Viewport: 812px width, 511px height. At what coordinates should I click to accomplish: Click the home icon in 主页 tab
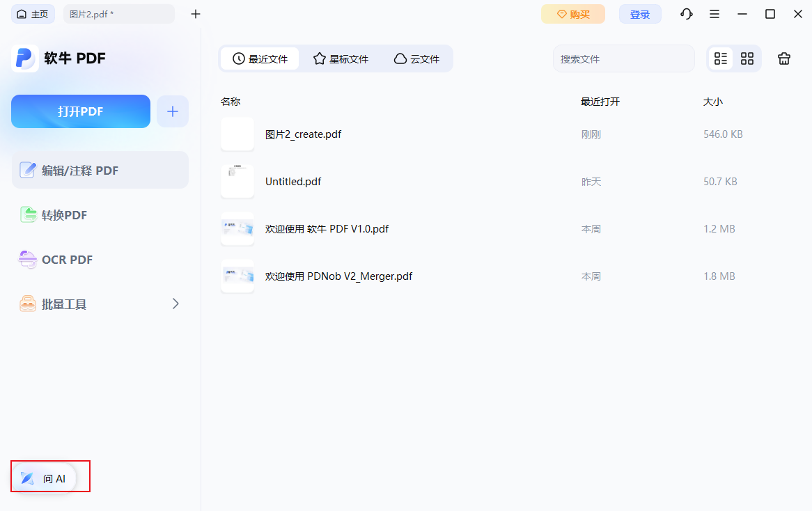[x=22, y=14]
